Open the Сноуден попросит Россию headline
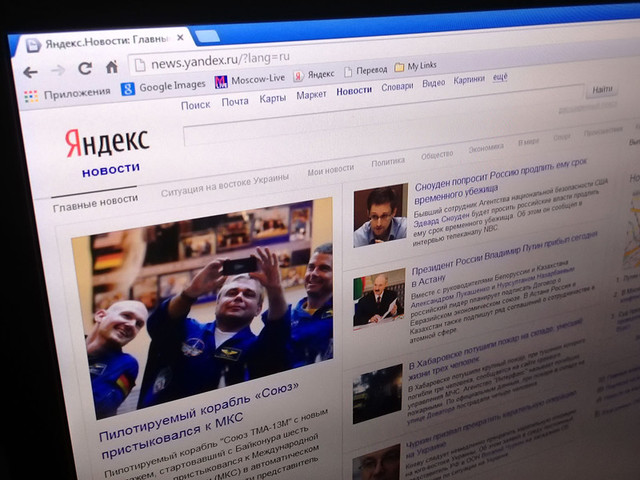The width and height of the screenshot is (640, 480). pyautogui.click(x=501, y=180)
